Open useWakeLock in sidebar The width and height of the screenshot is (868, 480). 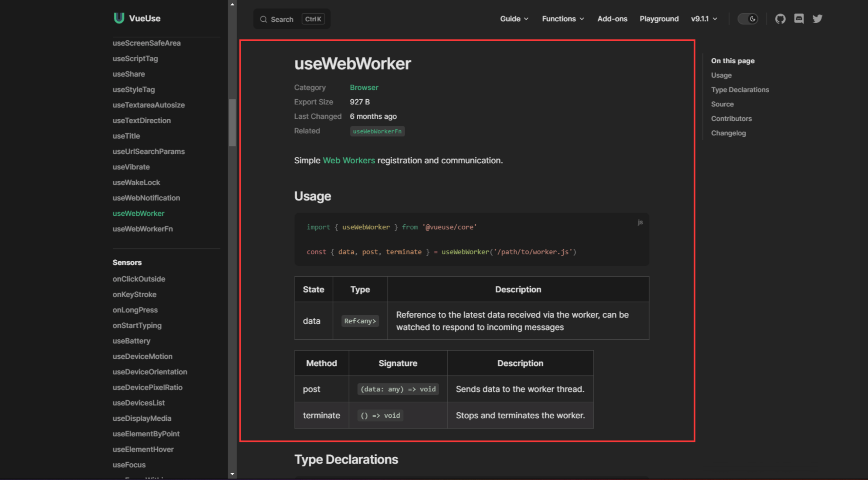[136, 183]
